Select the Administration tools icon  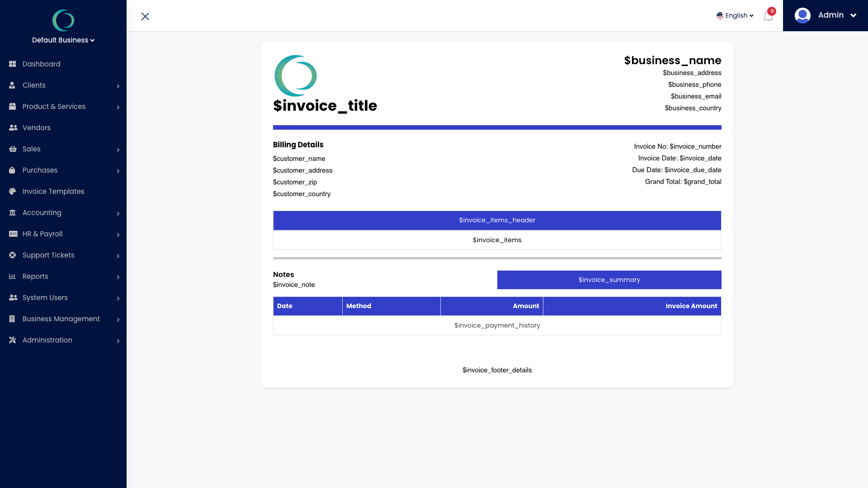(13, 340)
